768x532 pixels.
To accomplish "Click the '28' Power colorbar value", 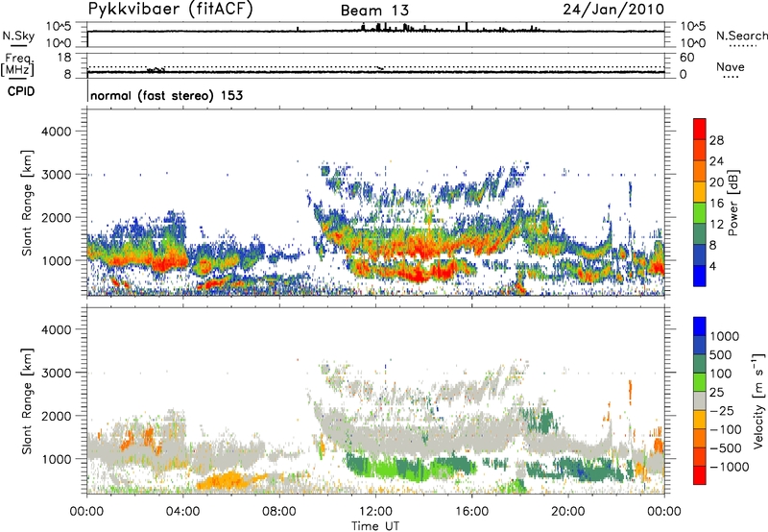I will click(716, 140).
